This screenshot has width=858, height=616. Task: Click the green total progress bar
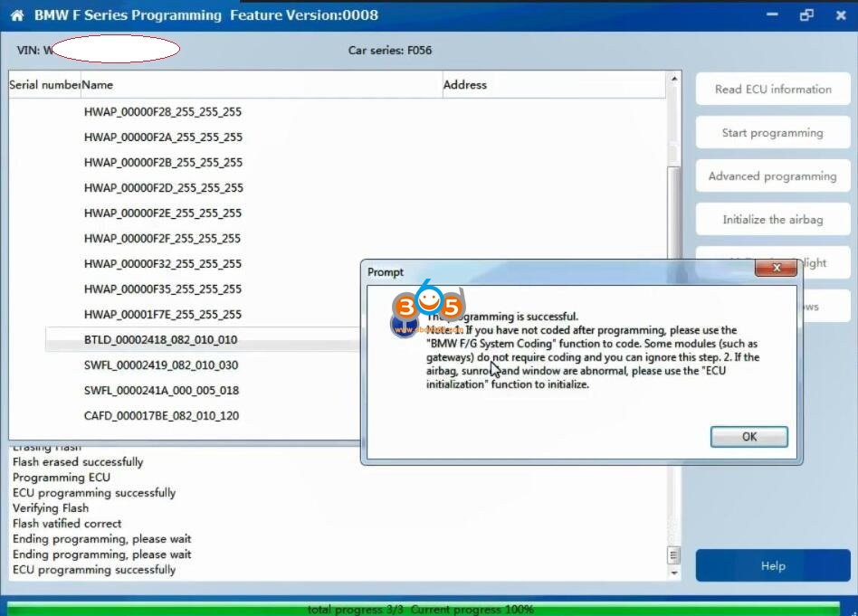[x=423, y=609]
